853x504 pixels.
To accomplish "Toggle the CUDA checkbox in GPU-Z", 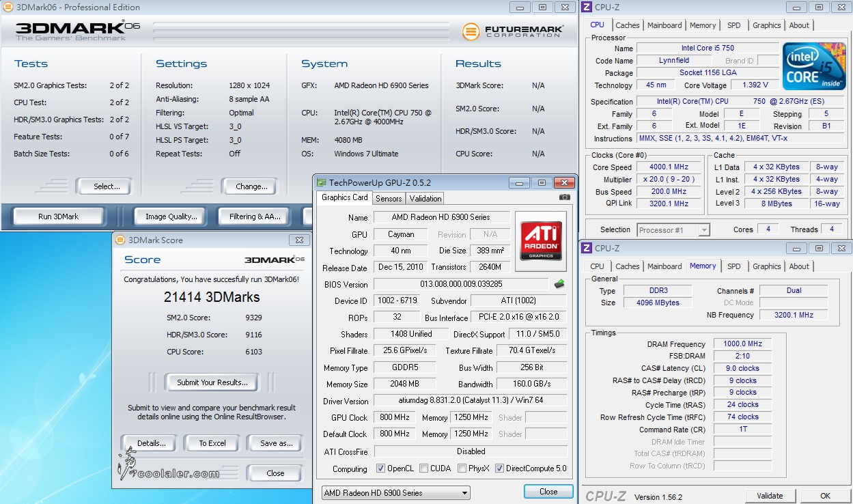I will [424, 468].
